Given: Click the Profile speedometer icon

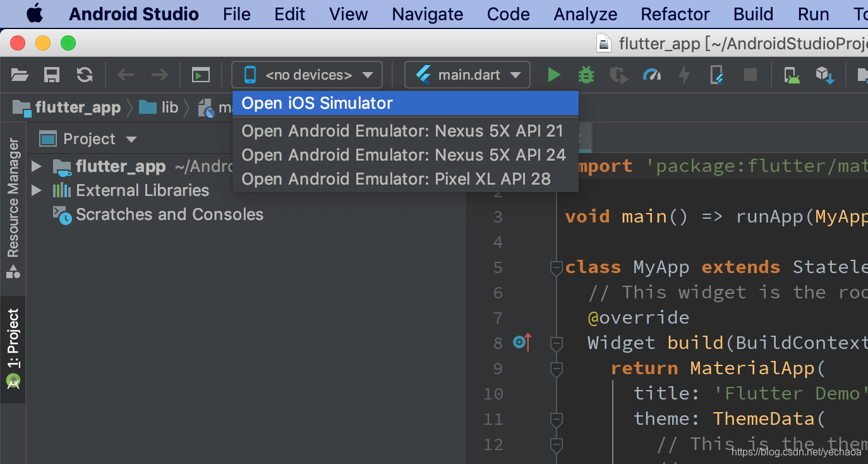Looking at the screenshot, I should [x=652, y=75].
